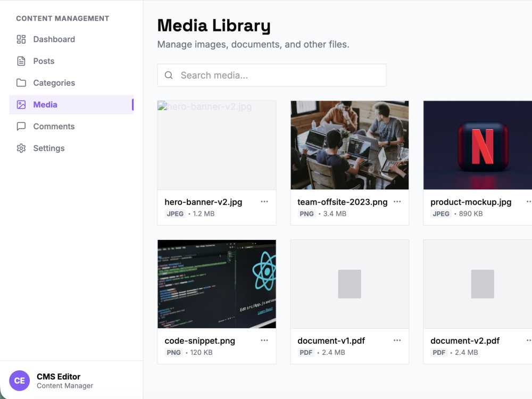Viewport: 532px width, 399px height.
Task: Open options menu for document-v1.pdf
Action: click(x=397, y=340)
